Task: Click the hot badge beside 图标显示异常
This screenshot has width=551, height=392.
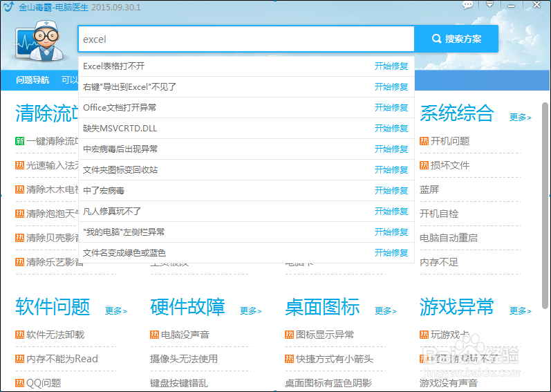Action: coord(289,335)
